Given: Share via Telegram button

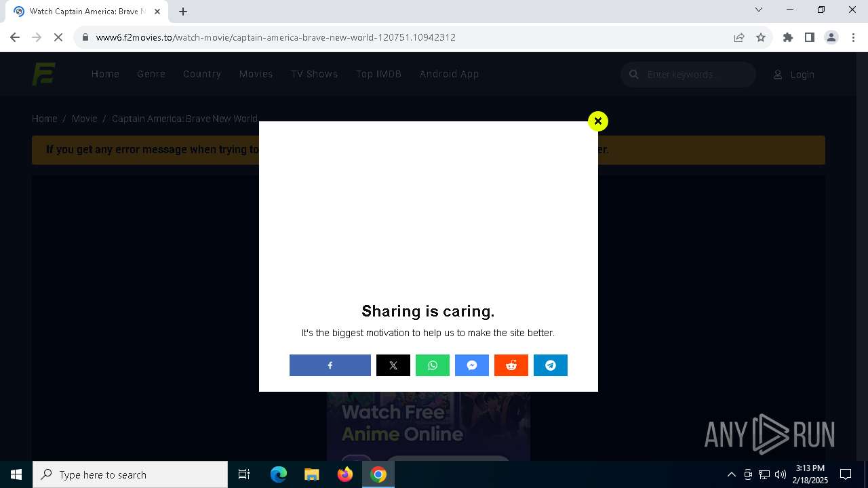Looking at the screenshot, I should [551, 365].
